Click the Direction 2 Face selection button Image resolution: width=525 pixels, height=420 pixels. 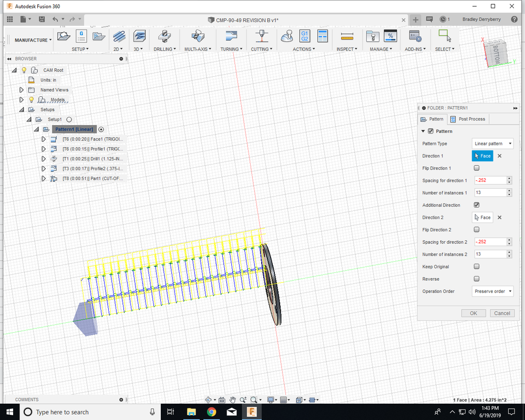[482, 218]
